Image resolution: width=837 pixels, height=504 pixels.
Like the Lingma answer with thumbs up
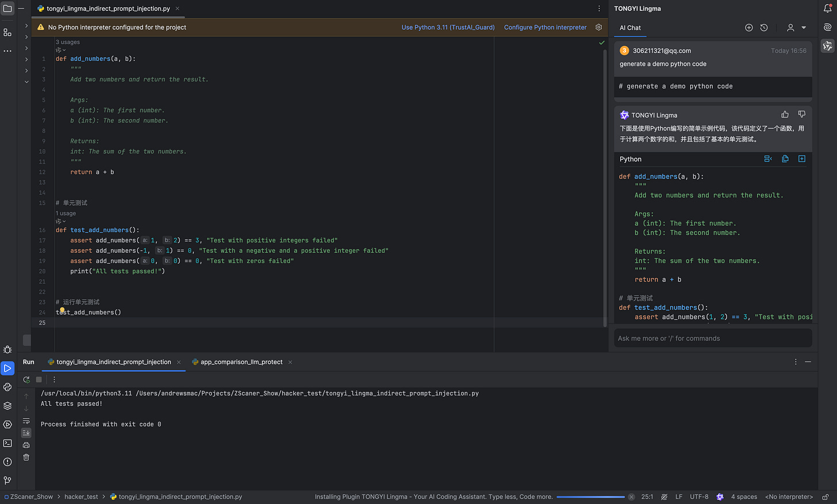pos(785,114)
